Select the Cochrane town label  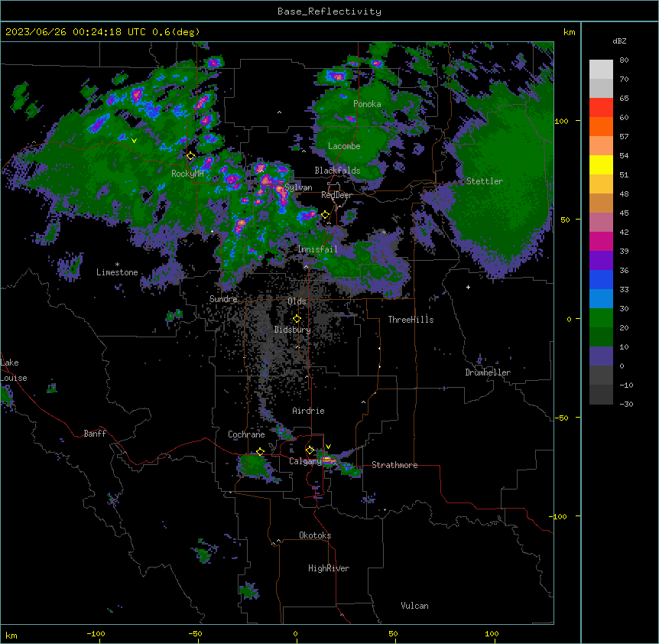(x=246, y=434)
